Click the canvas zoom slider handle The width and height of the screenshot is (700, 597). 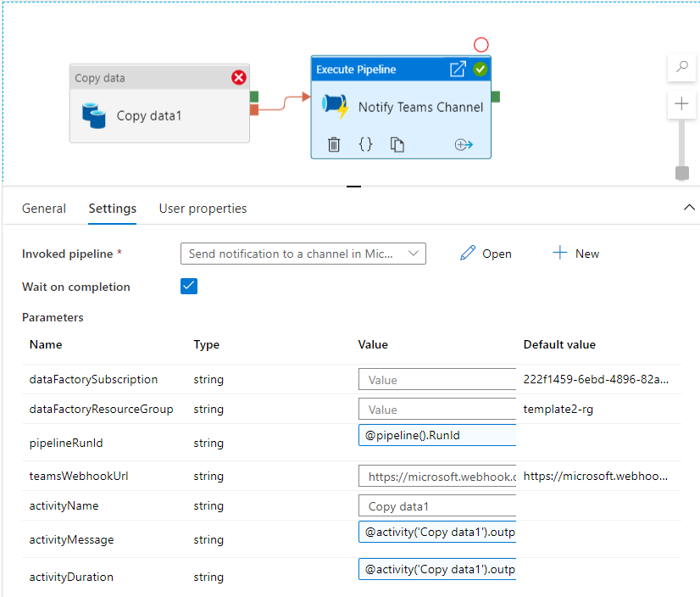[681, 173]
